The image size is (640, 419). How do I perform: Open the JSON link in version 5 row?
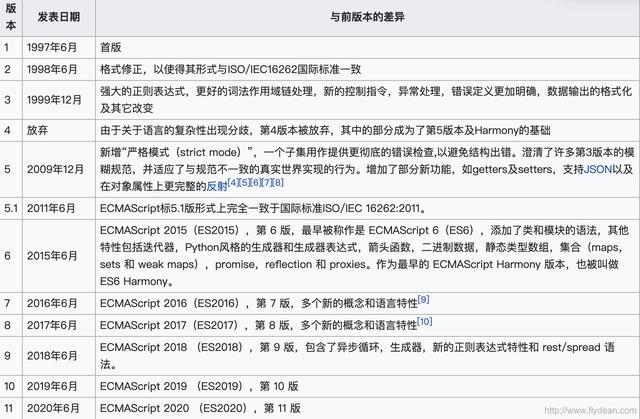click(x=598, y=169)
